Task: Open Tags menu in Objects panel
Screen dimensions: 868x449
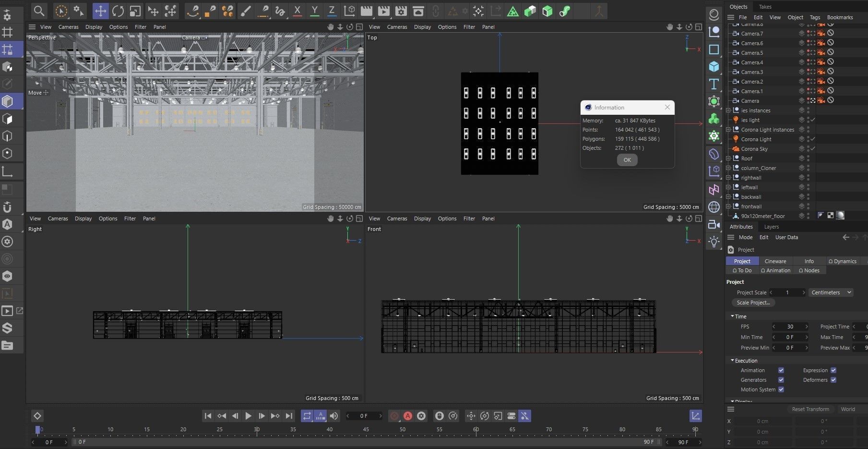Action: coord(815,17)
